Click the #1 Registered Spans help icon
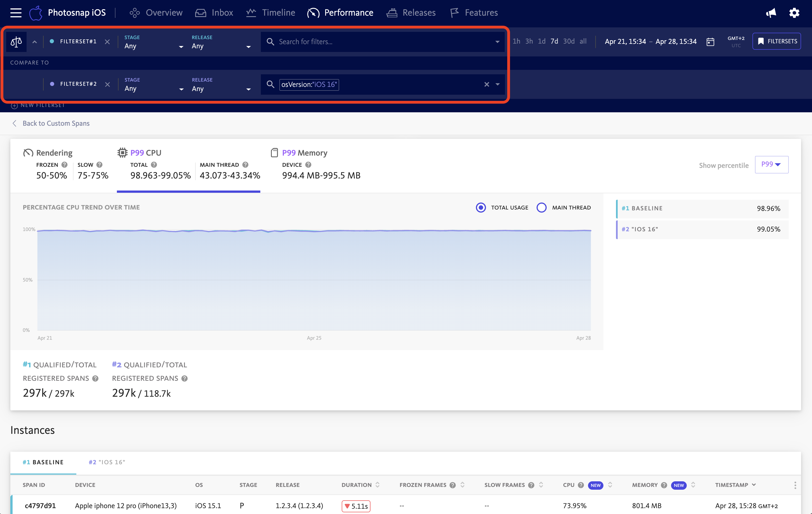This screenshot has height=514, width=812. (x=95, y=378)
